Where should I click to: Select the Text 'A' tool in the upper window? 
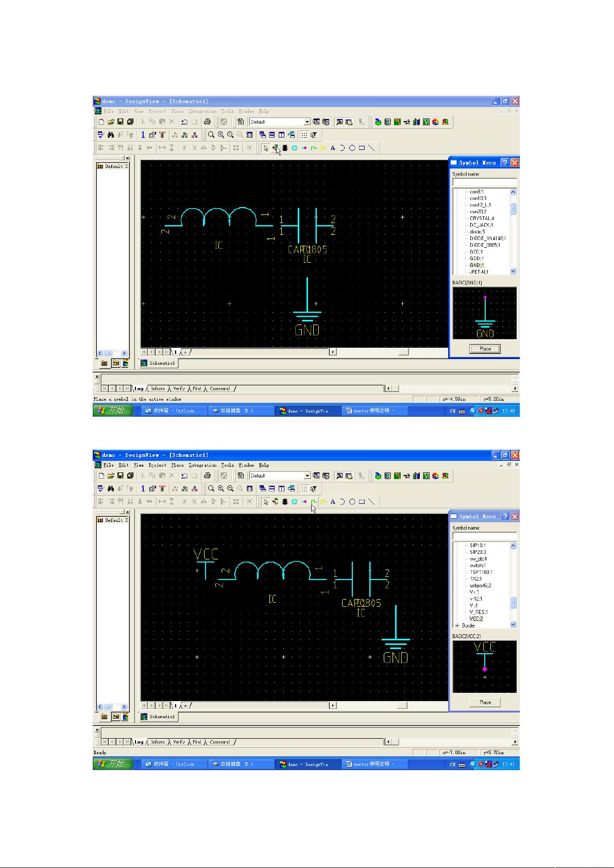(333, 148)
